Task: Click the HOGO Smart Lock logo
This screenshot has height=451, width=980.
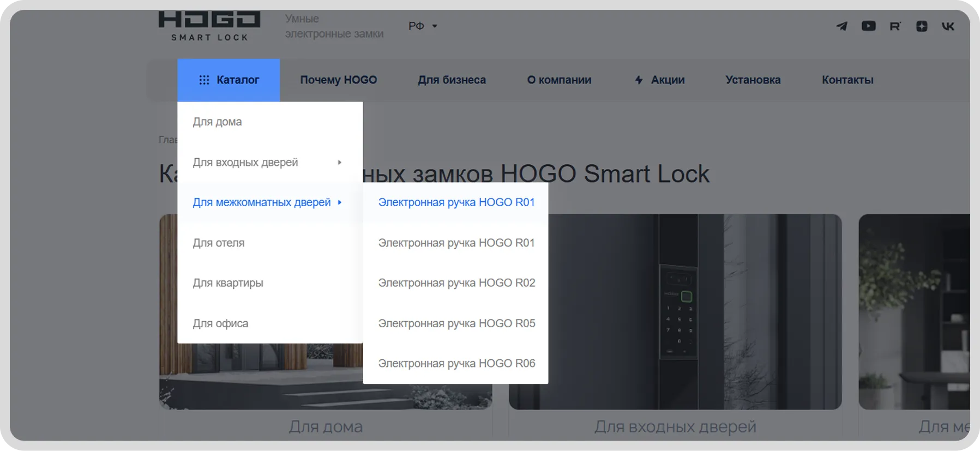Action: point(209,26)
